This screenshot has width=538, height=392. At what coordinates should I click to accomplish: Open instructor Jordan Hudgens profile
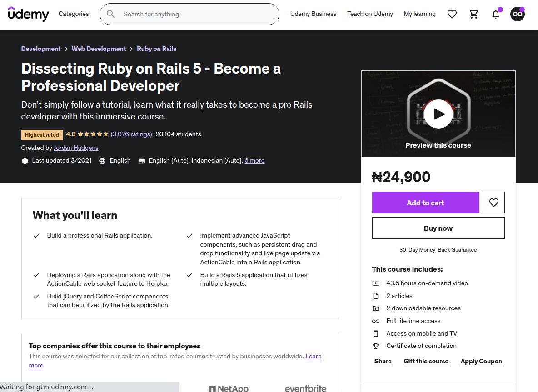[76, 148]
